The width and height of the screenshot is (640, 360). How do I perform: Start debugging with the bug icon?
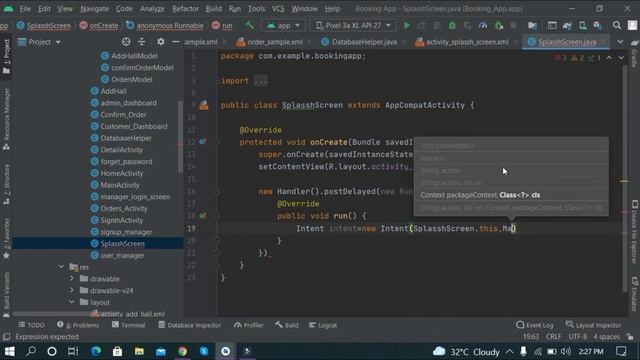(x=452, y=25)
